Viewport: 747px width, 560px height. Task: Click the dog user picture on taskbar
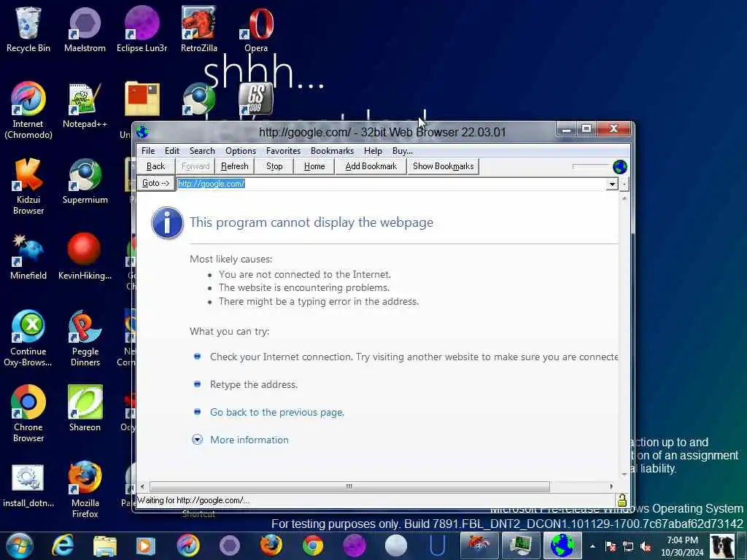tap(723, 546)
